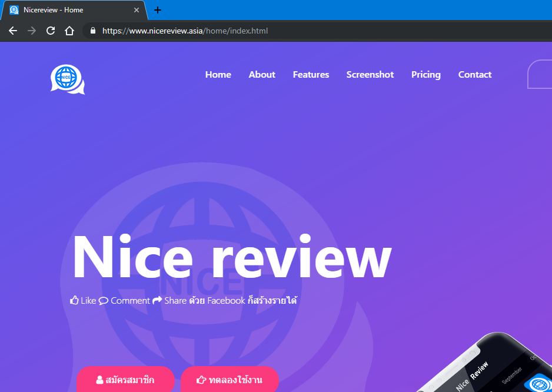Reload the current page
The height and width of the screenshot is (392, 552).
51,31
